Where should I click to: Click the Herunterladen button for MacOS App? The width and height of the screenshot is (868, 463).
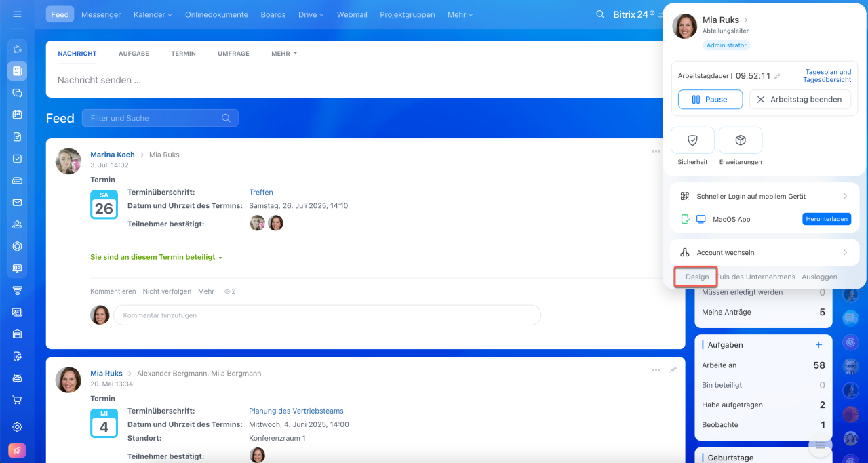coord(826,220)
